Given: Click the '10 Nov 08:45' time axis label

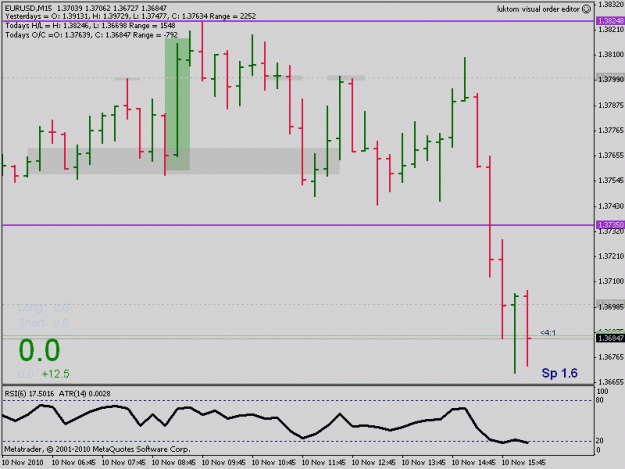Looking at the screenshot, I should (x=174, y=463).
